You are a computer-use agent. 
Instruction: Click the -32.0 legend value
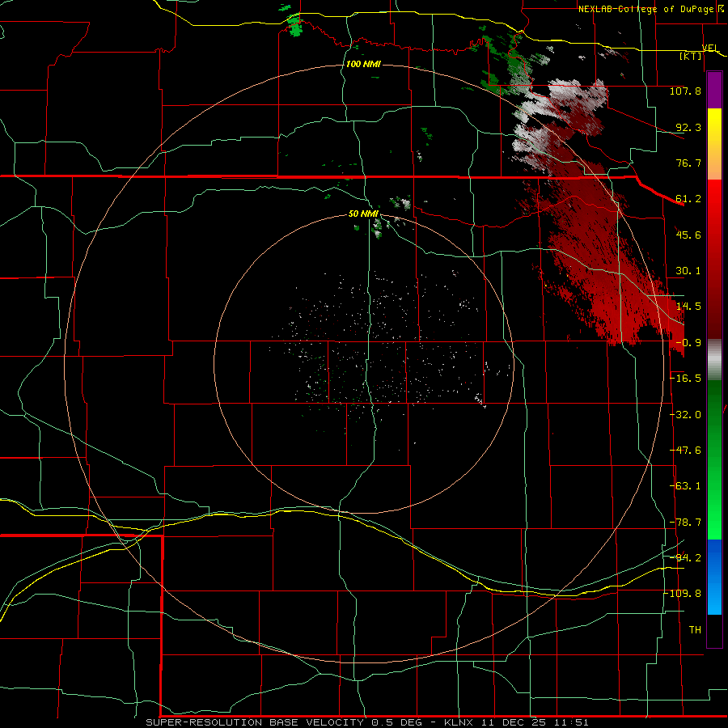[x=685, y=415]
